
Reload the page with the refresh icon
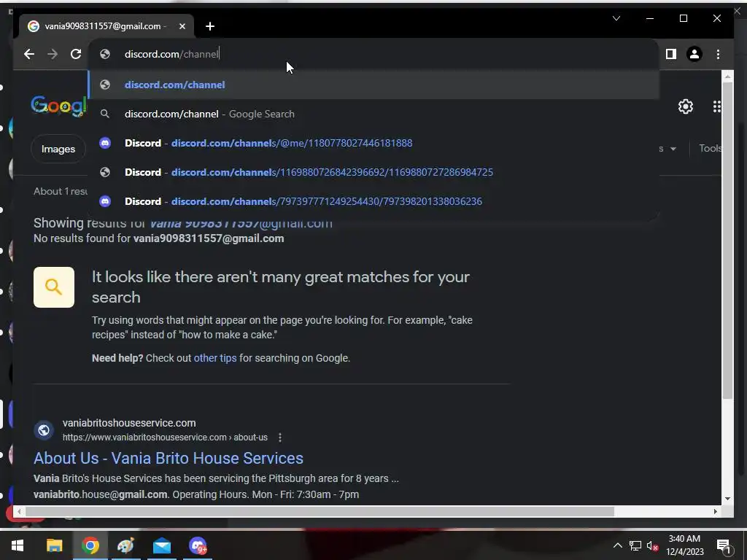(x=76, y=54)
